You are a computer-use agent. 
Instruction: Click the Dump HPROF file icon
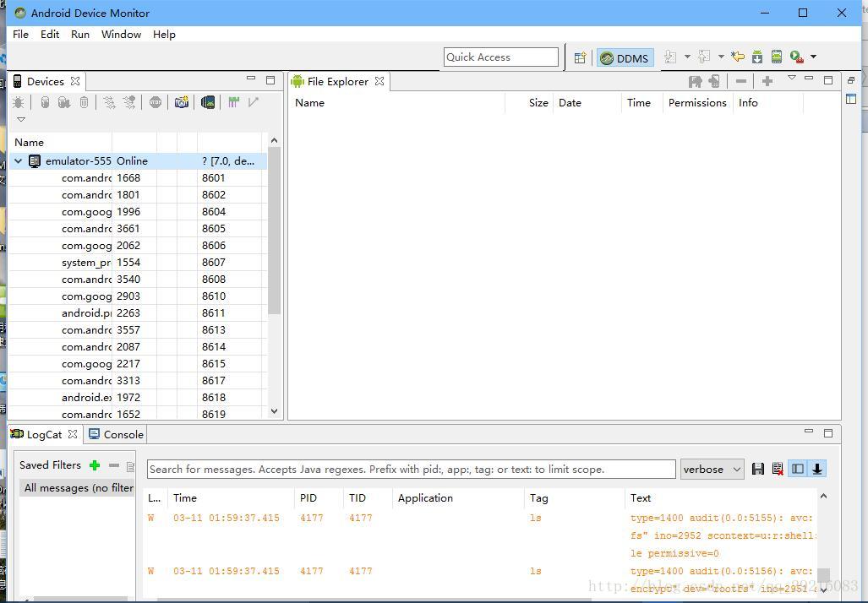point(64,102)
